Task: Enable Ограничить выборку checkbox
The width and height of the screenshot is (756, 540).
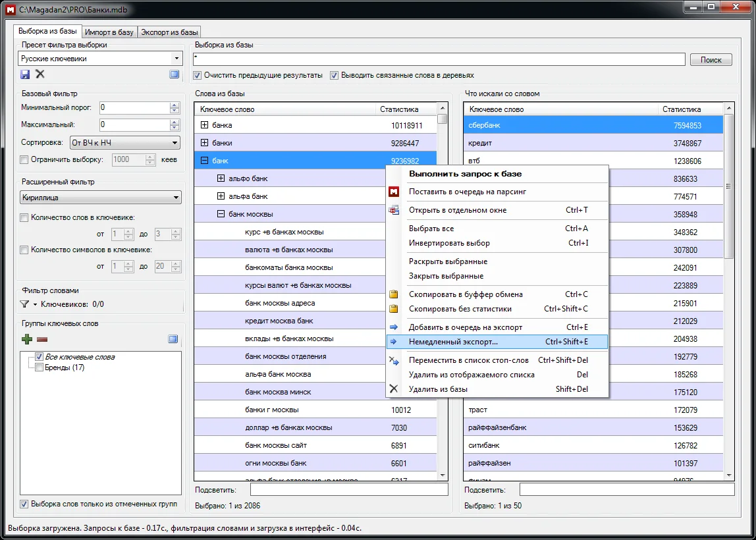Action: [24, 159]
